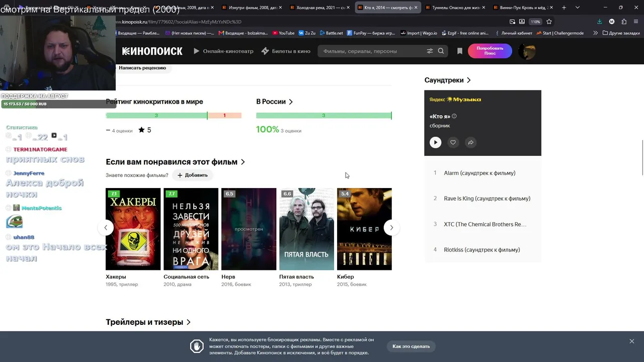Click Попробовать Плюс button
Image resolution: width=644 pixels, height=362 pixels.
490,51
